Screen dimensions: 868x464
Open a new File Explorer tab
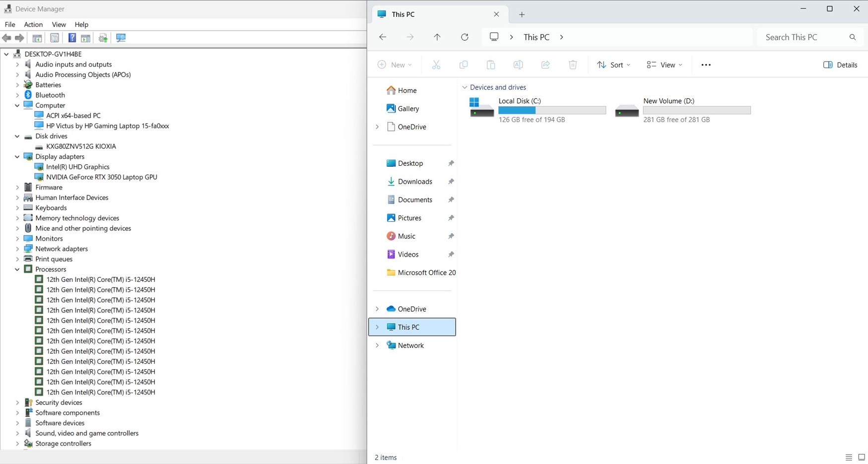pos(522,14)
